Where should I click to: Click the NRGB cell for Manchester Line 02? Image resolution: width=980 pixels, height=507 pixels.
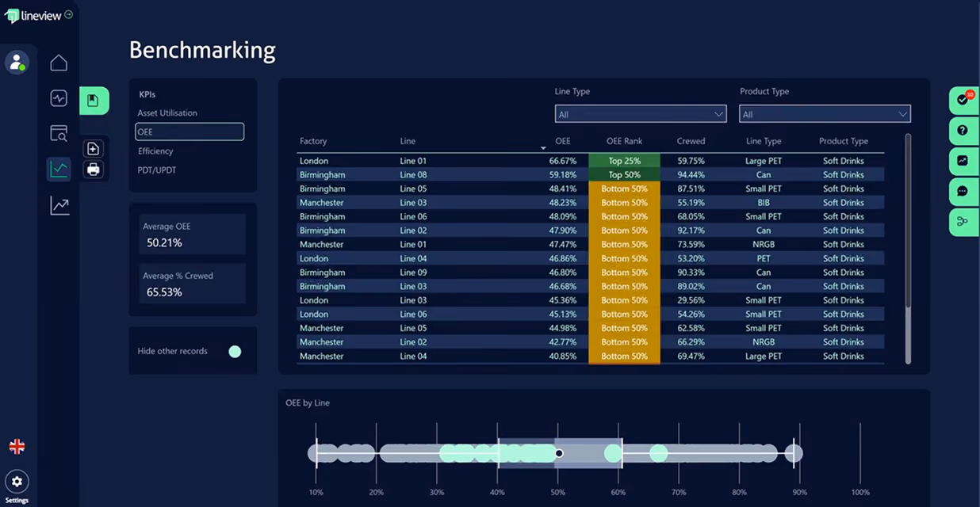(764, 342)
